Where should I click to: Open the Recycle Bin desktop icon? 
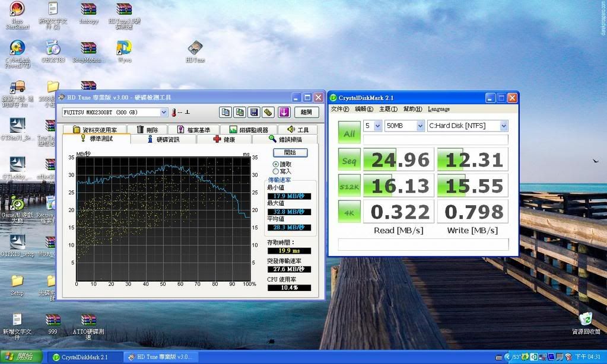[x=586, y=323]
